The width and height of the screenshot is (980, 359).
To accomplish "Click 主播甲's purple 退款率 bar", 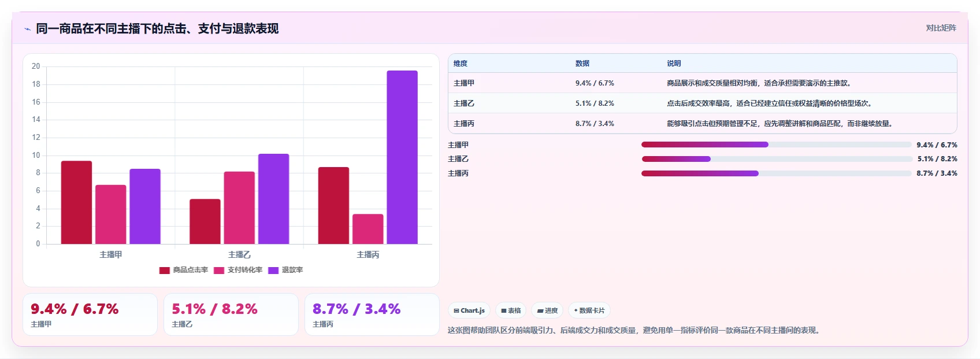I will coord(145,206).
